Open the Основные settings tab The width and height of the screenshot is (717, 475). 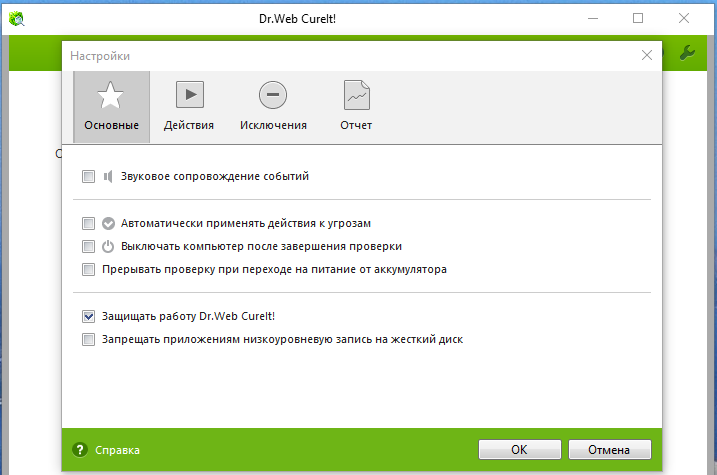tap(111, 107)
